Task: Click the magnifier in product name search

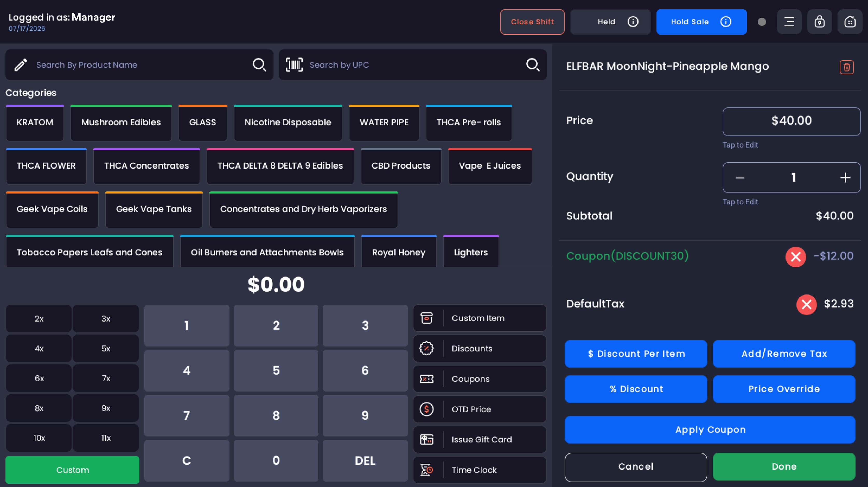Action: [x=259, y=65]
